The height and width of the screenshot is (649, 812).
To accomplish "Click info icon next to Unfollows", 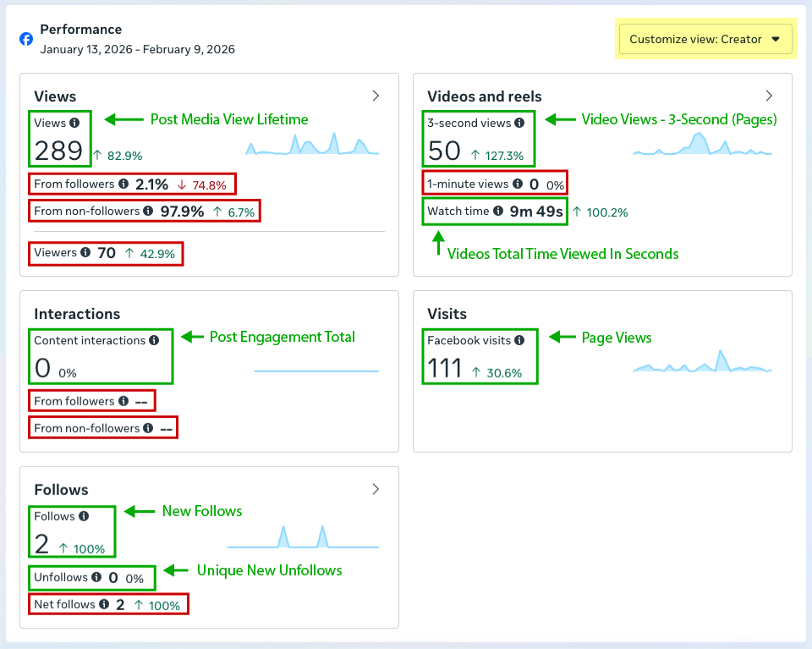I will tap(96, 578).
